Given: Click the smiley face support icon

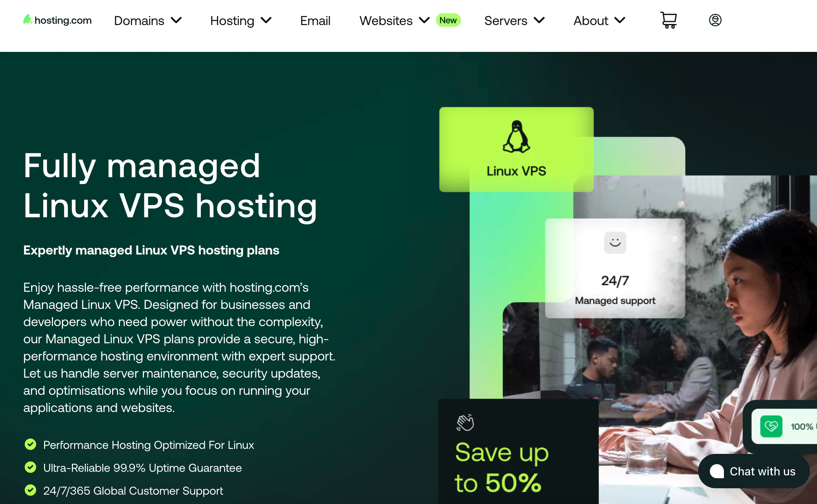Looking at the screenshot, I should coord(615,243).
